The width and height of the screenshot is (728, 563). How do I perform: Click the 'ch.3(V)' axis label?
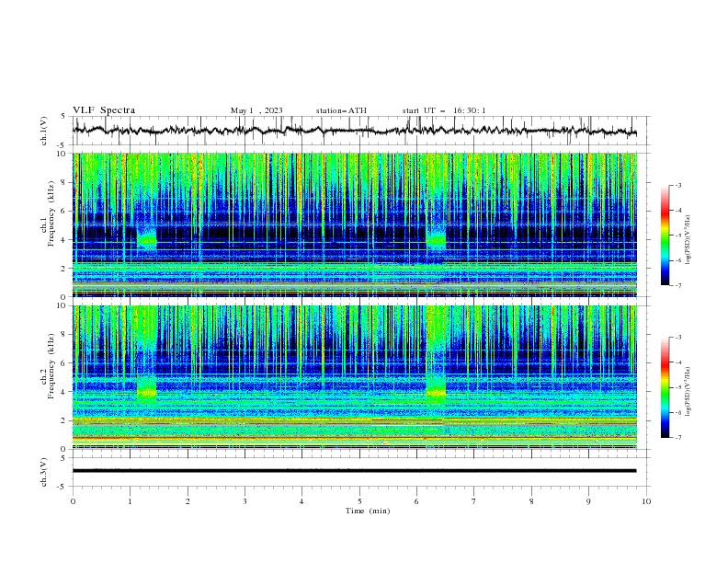(x=44, y=472)
